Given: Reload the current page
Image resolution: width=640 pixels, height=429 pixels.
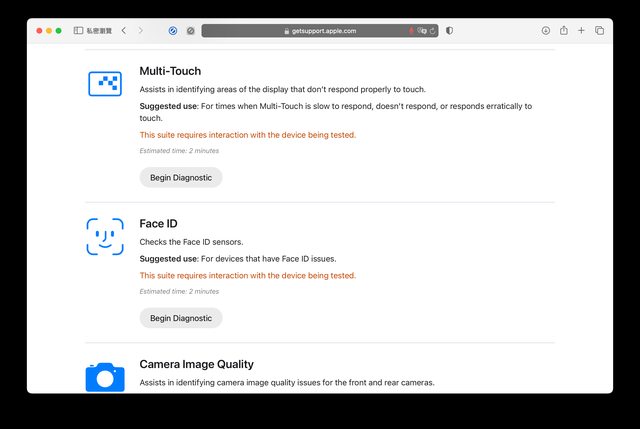Looking at the screenshot, I should 433,31.
